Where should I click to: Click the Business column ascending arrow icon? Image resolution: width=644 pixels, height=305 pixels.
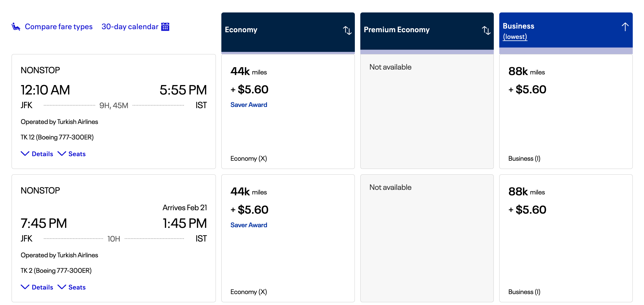click(x=625, y=27)
